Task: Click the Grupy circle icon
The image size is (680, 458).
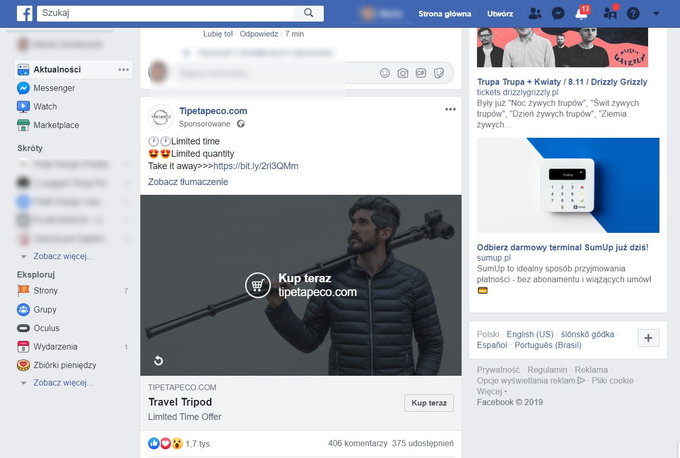Action: 23,309
